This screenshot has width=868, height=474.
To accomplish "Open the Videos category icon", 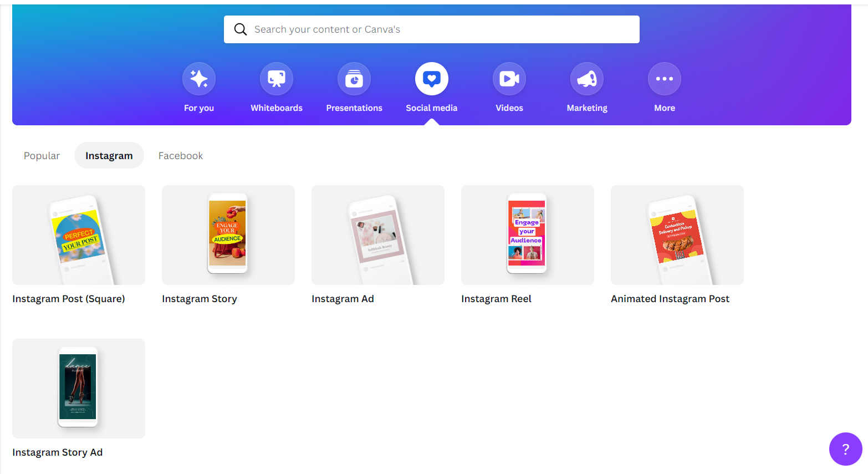I will [x=509, y=79].
